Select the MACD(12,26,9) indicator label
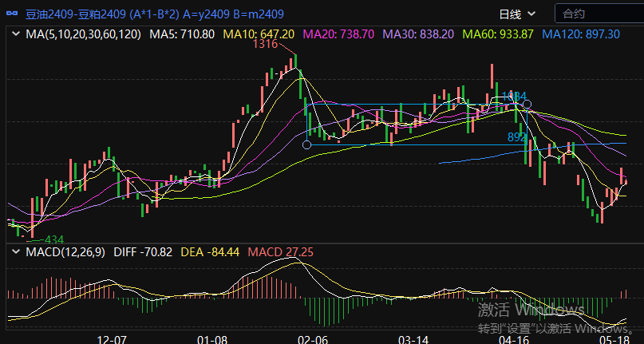 tap(65, 252)
